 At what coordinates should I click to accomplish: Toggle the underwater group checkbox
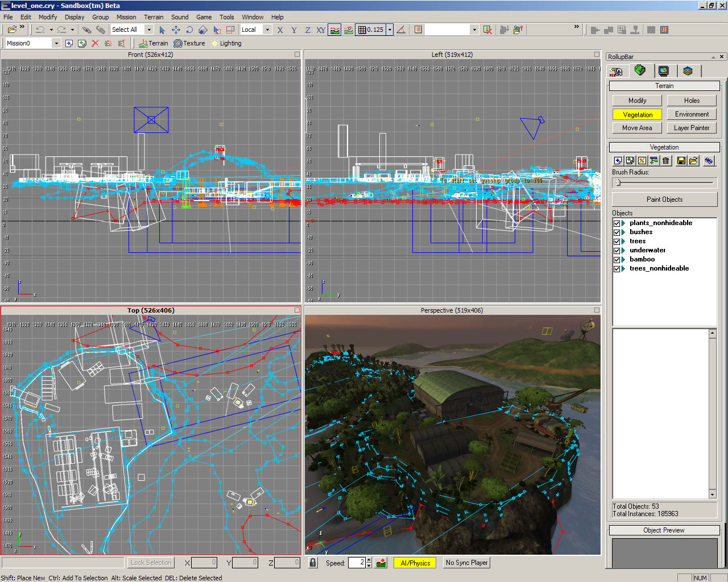pos(617,251)
